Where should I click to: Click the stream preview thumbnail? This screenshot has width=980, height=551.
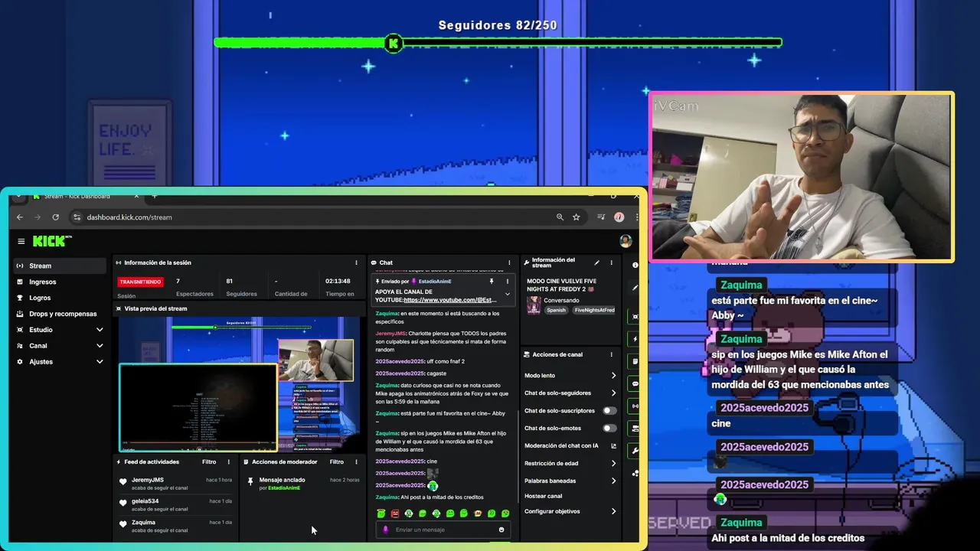pyautogui.click(x=239, y=384)
